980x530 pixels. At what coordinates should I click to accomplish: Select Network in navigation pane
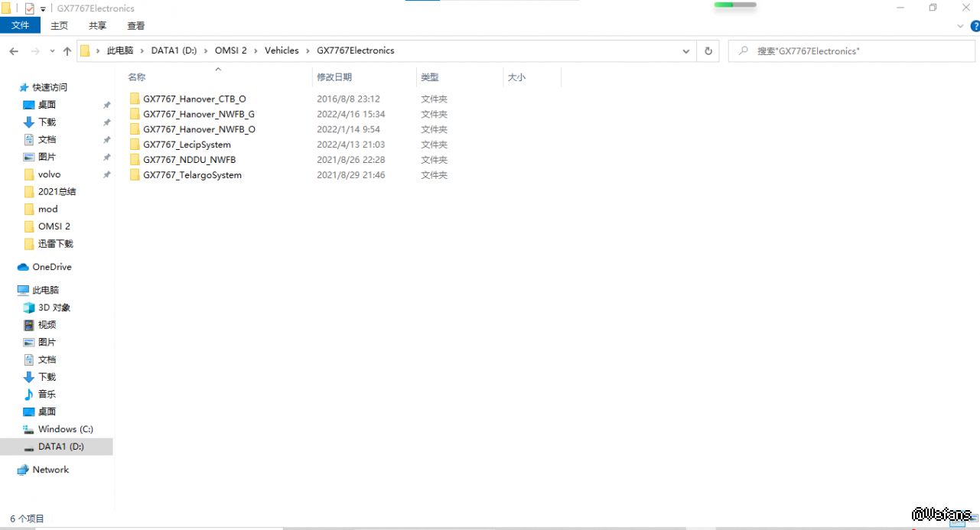[50, 470]
